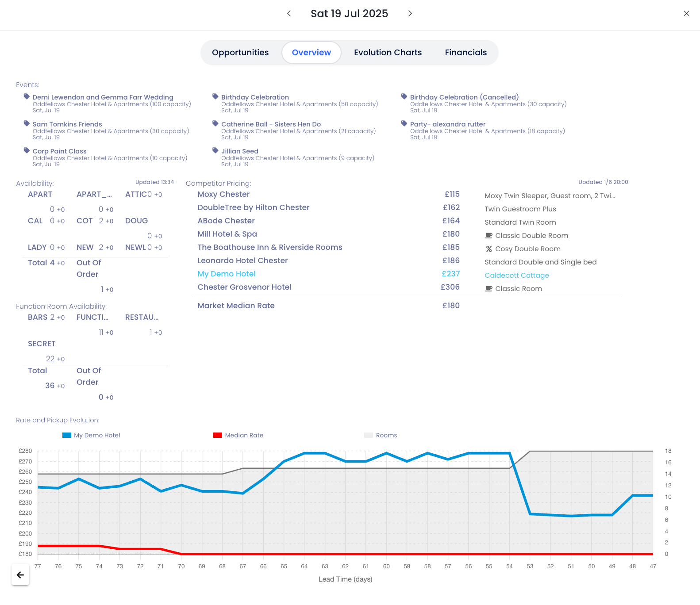Image resolution: width=700 pixels, height=605 pixels.
Task: Open the Financials tab
Action: [x=465, y=53]
